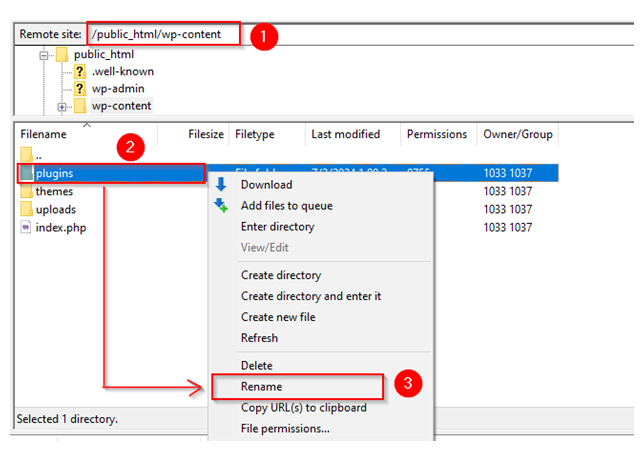
Task: Click the blue Download arrow icon
Action: (221, 184)
